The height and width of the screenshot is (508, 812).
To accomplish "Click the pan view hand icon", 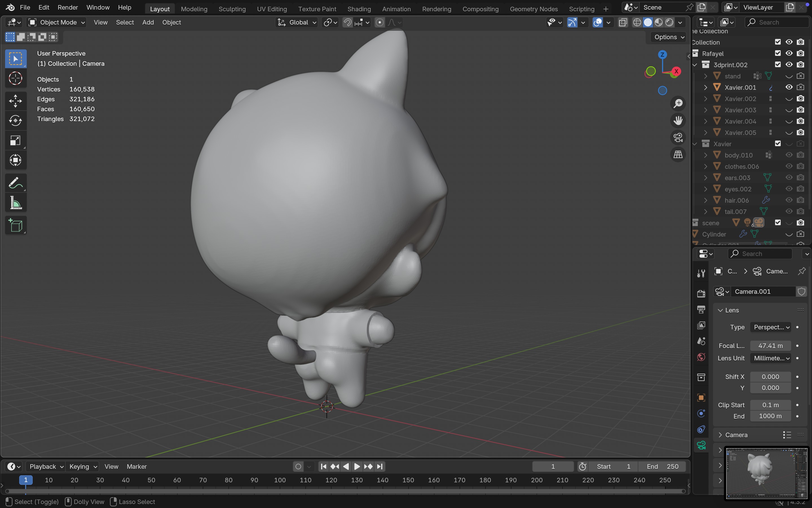I will [x=678, y=121].
